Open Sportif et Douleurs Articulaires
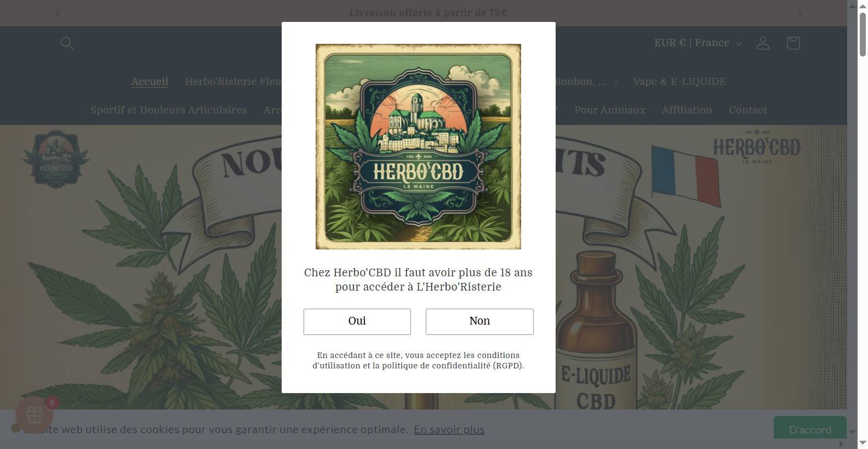Screen dimensions: 868x449 point(168,110)
